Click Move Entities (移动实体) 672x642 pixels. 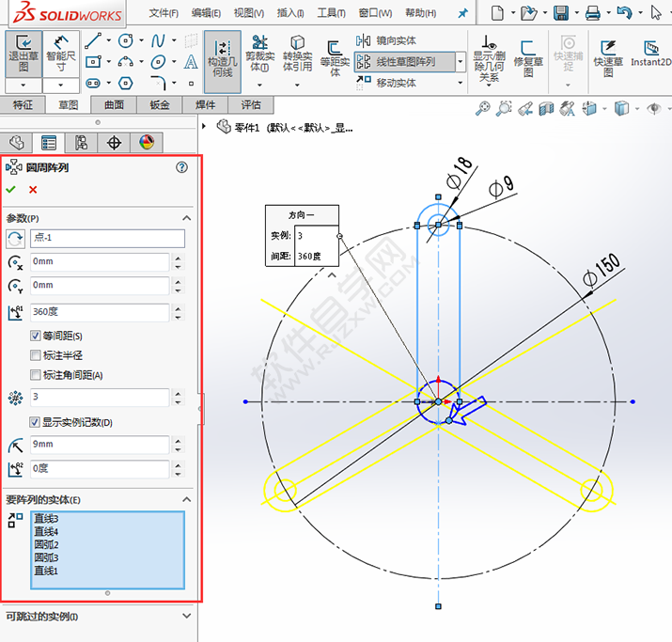386,83
